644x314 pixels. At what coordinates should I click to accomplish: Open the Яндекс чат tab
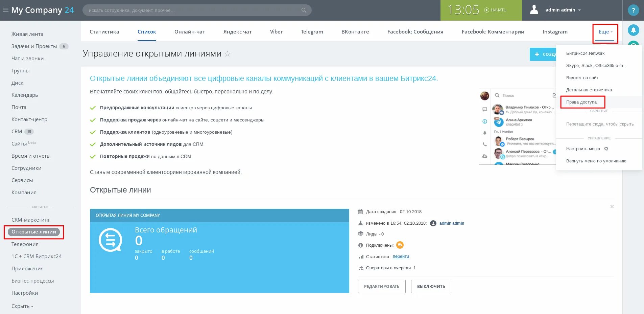[237, 32]
